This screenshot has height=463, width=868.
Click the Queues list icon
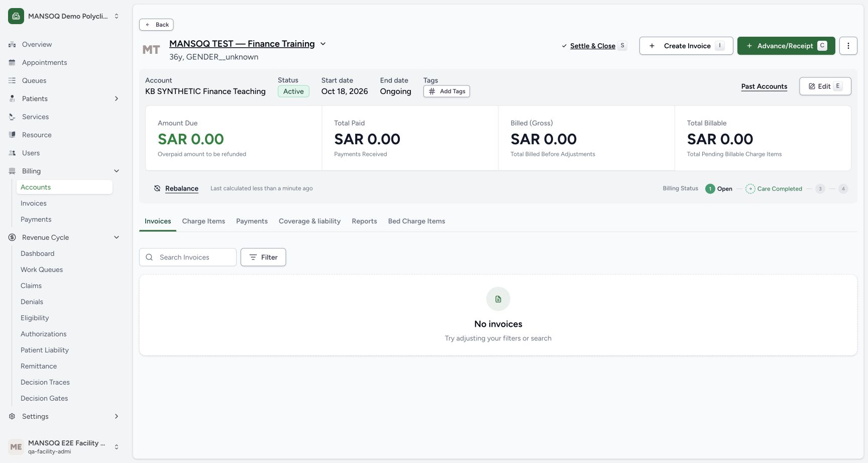pyautogui.click(x=12, y=80)
